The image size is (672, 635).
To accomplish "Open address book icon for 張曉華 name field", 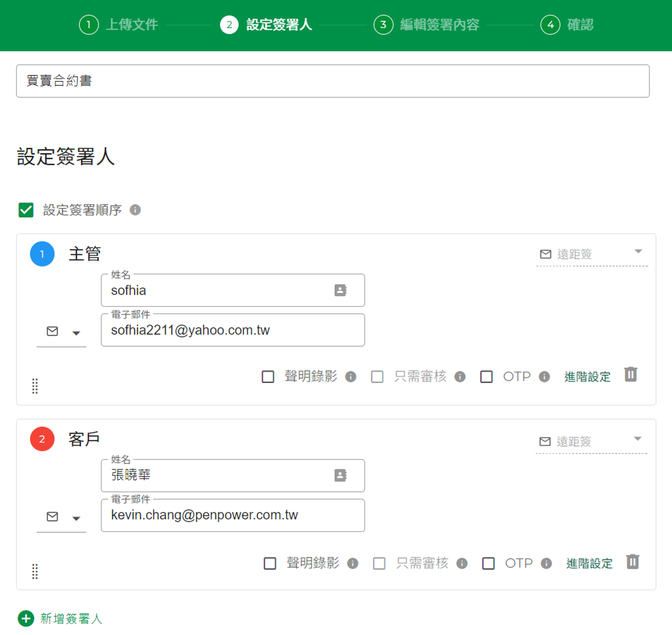I will tap(340, 475).
